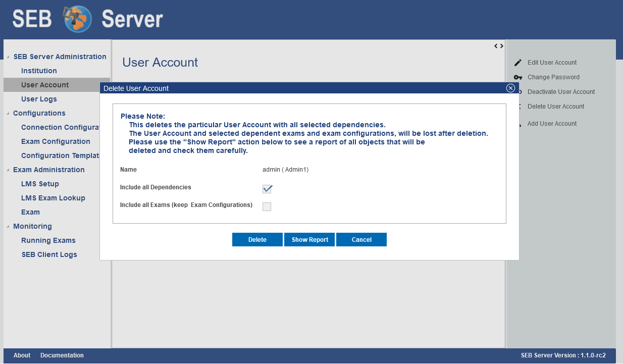Collapse SEB Server Administration section
623x364 pixels.
coord(8,57)
